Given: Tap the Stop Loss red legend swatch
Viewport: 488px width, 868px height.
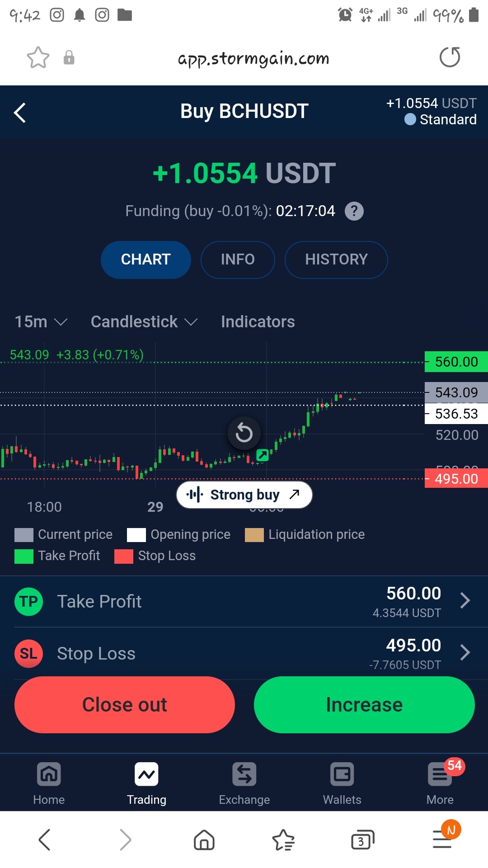Looking at the screenshot, I should click(x=124, y=557).
